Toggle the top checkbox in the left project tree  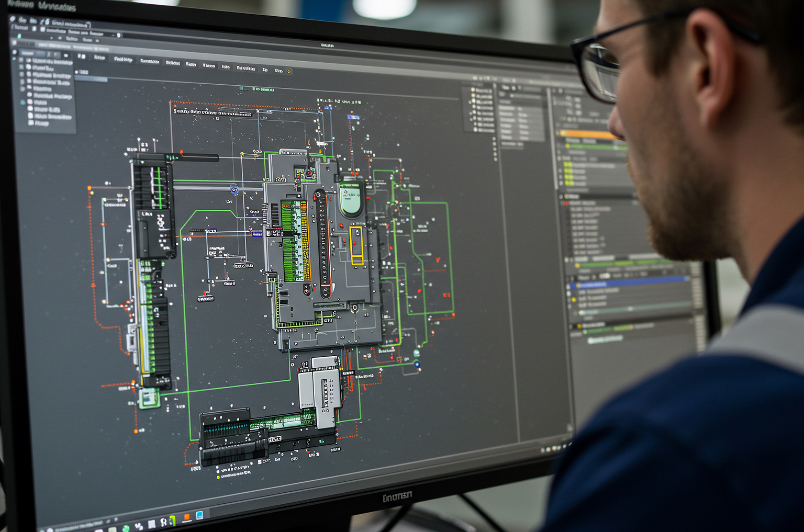click(21, 61)
